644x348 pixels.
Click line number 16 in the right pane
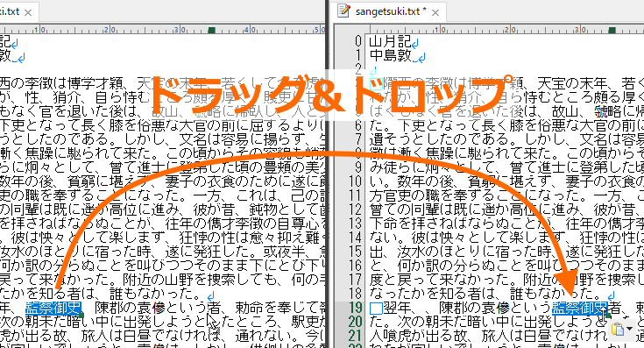(355, 265)
